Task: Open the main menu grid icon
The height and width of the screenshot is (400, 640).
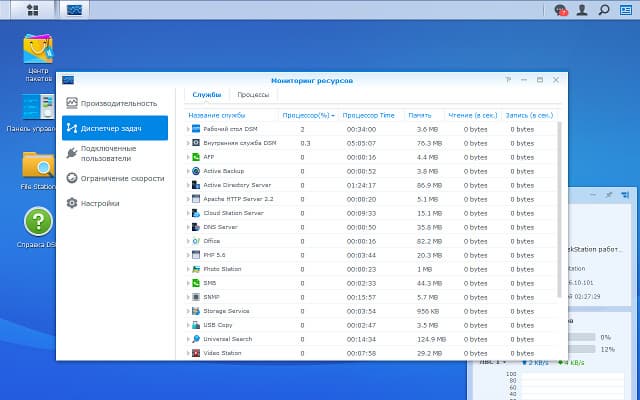Action: click(32, 10)
